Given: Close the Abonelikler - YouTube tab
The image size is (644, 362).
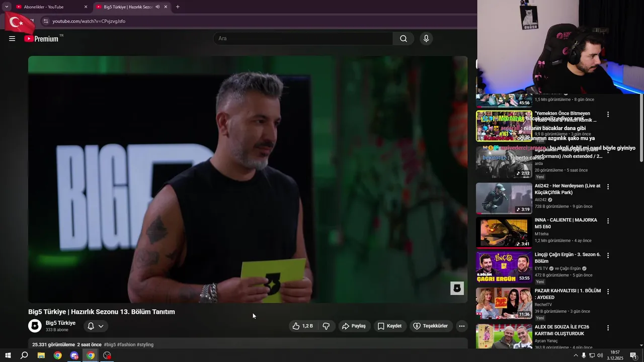Looking at the screenshot, I should (86, 7).
